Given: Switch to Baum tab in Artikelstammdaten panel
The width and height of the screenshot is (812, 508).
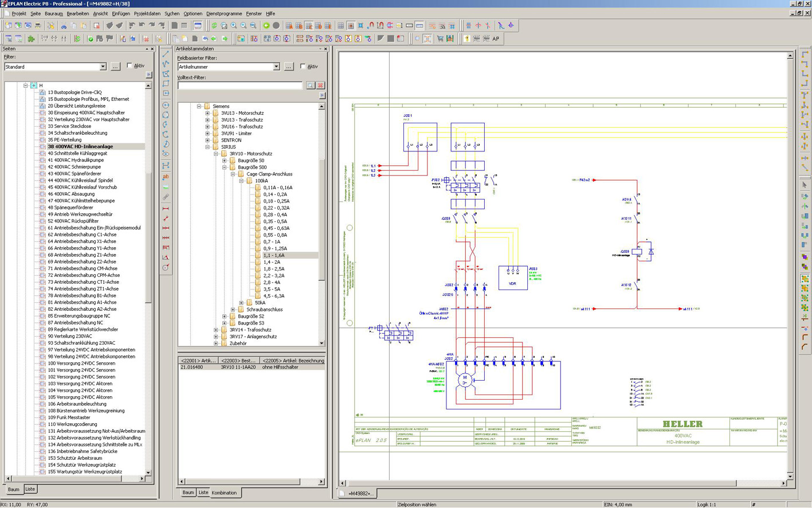Looking at the screenshot, I should click(x=188, y=493).
